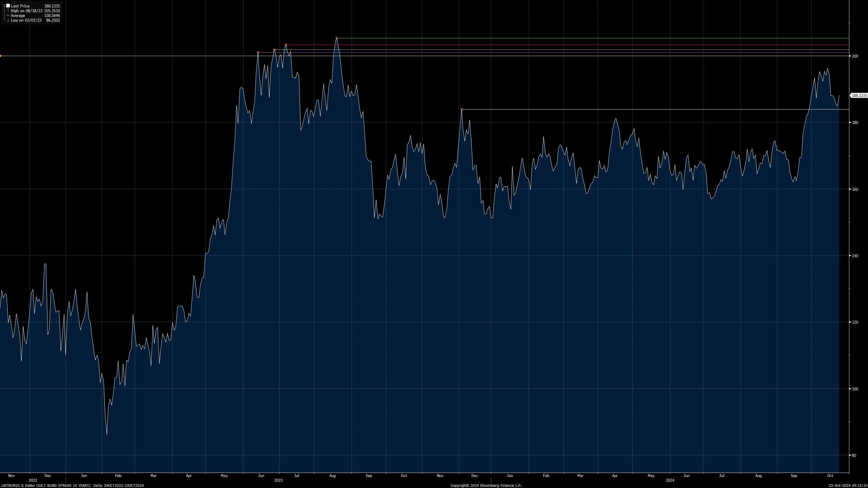Collapse the Last Price legend tree
The width and height of the screenshot is (868, 488).
coord(4,6)
